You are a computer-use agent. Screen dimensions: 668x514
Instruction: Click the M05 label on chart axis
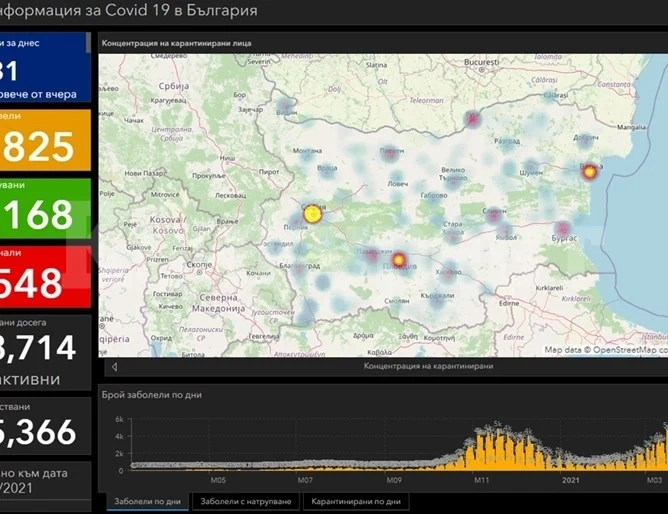218,480
